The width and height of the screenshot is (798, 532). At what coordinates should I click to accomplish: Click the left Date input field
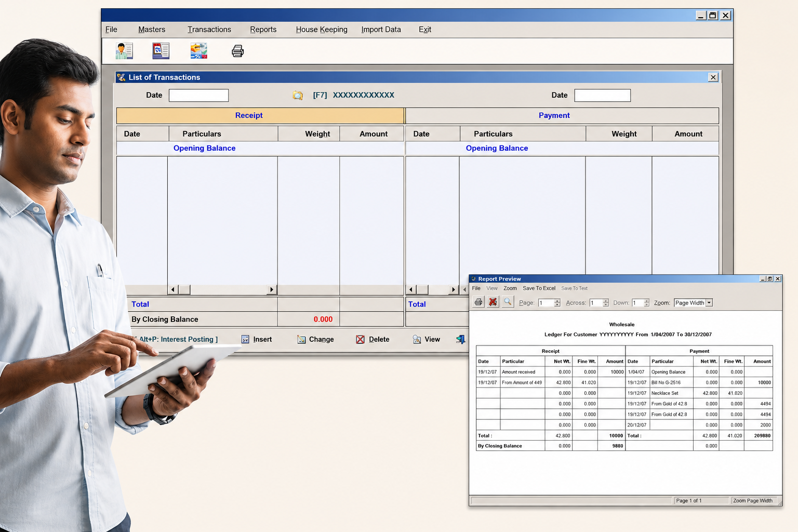click(199, 96)
